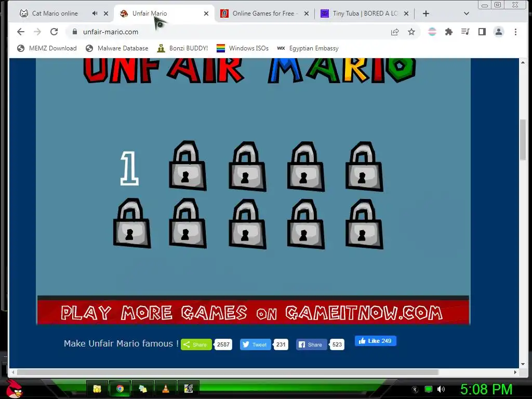532x399 pixels.
Task: Open File Explorer from the taskbar
Action: 97,389
